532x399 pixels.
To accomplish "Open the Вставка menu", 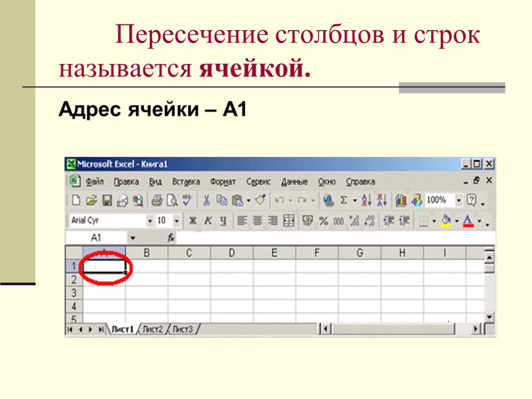I will pyautogui.click(x=186, y=182).
